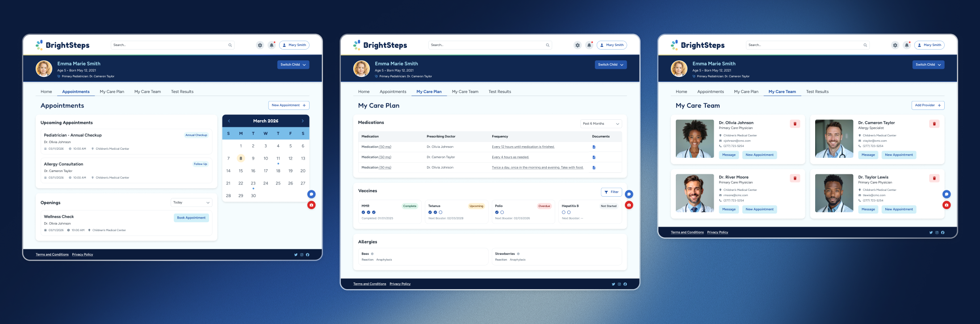Open notifications bell on My Care Plan screen
The image size is (980, 324).
point(589,45)
